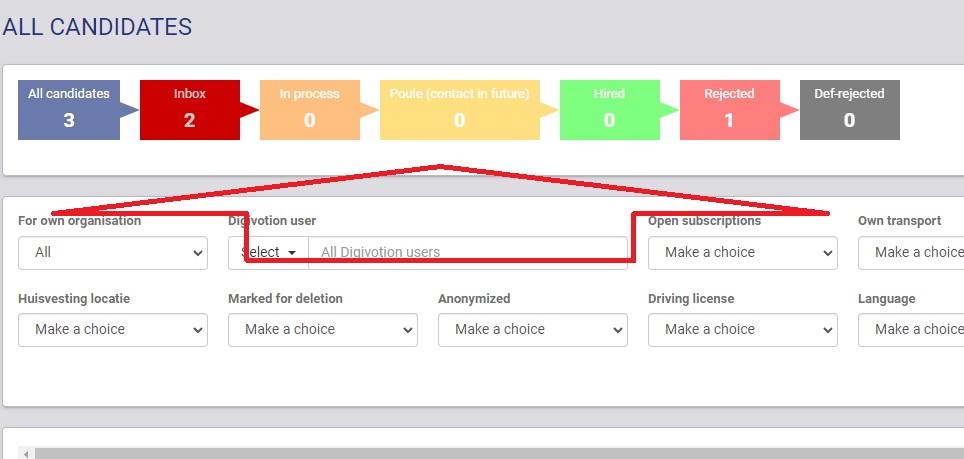964x459 pixels.
Task: Expand the For own organisation dropdown
Action: 113,253
